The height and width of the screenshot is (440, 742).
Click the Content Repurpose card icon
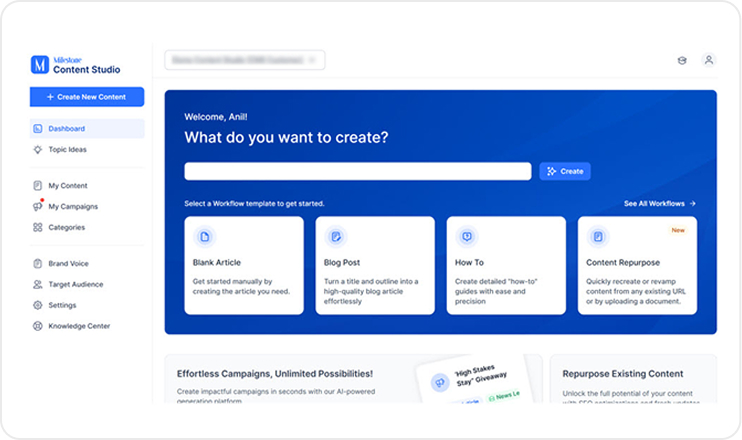[597, 237]
